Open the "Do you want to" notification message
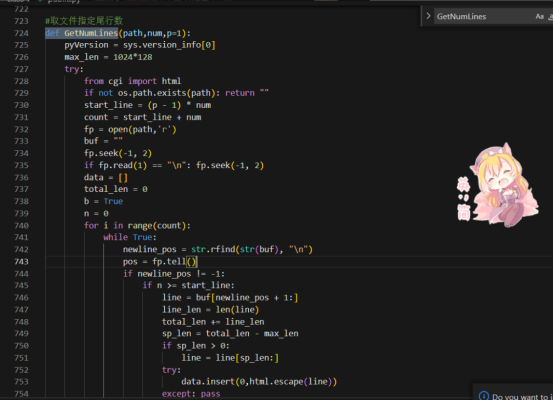 pyautogui.click(x=522, y=396)
